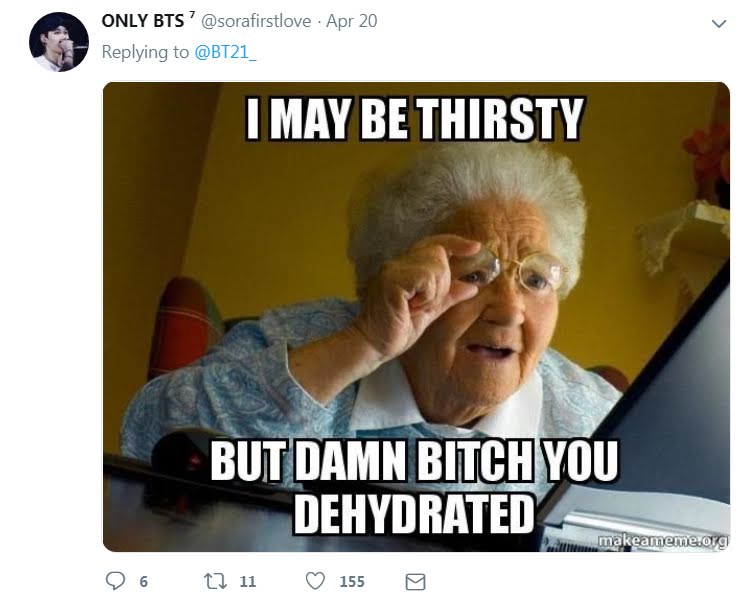Image resolution: width=751 pixels, height=600 pixels.
Task: Visit the @sorafirstlove handle
Action: click(256, 21)
